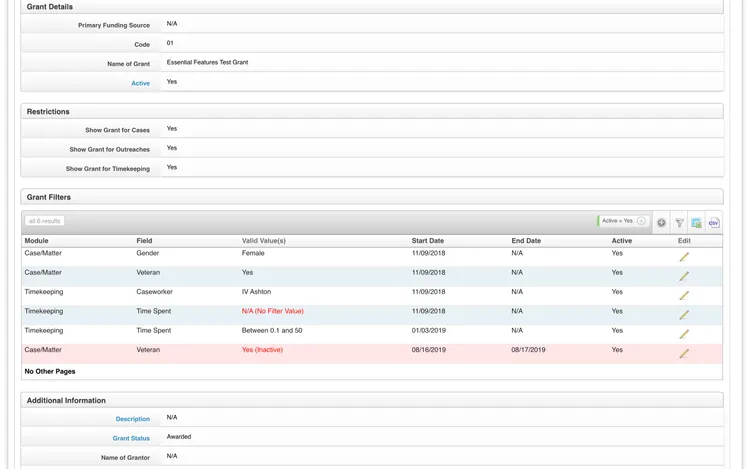The height and width of the screenshot is (469, 750).
Task: Click the Active field label link
Action: [140, 83]
